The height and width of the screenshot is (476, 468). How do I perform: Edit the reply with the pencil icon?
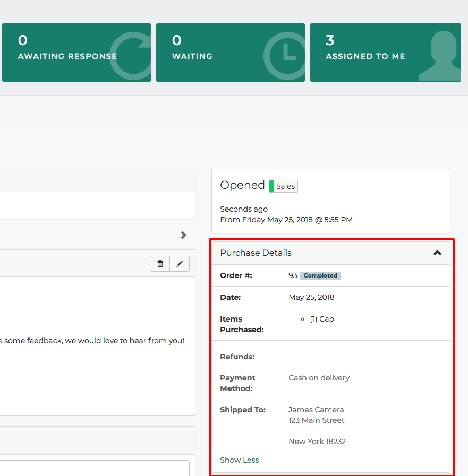[x=179, y=264]
